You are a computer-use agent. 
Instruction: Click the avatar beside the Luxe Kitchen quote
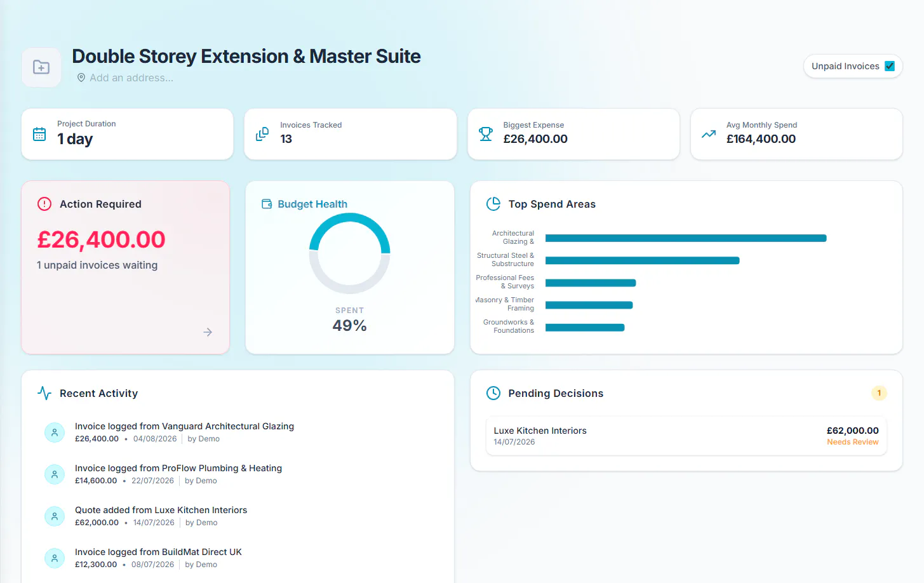[55, 516]
